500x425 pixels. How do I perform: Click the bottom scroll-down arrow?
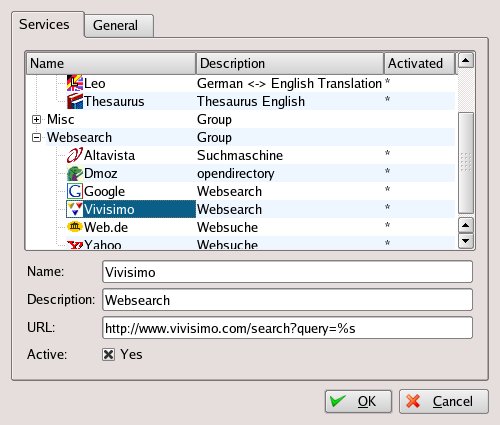coord(466,241)
